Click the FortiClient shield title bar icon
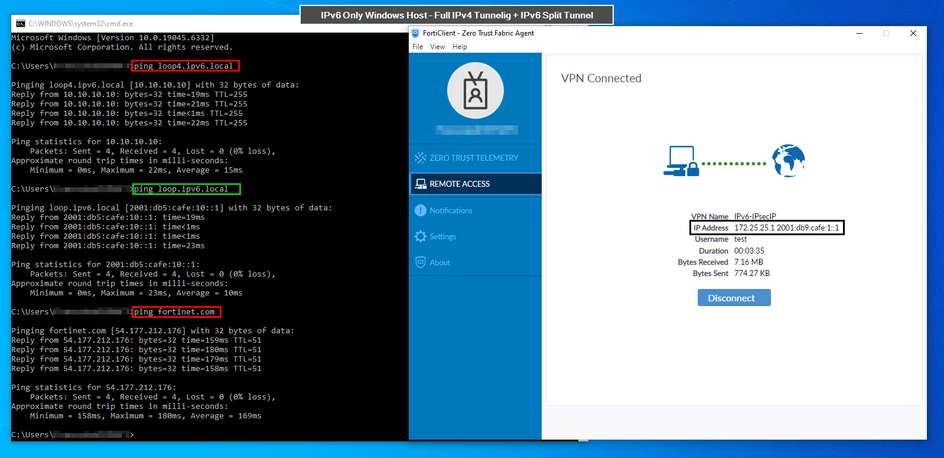 click(x=415, y=33)
